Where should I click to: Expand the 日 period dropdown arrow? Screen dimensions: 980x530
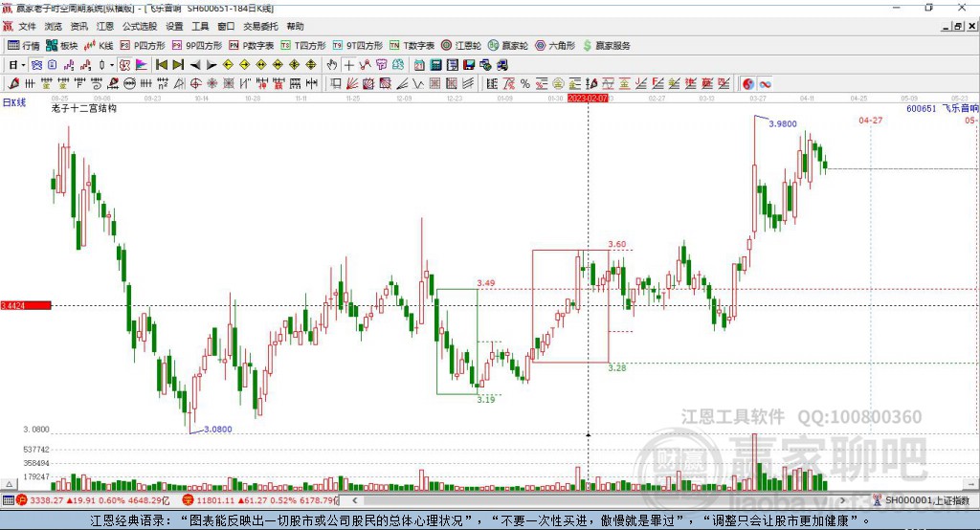click(23, 65)
